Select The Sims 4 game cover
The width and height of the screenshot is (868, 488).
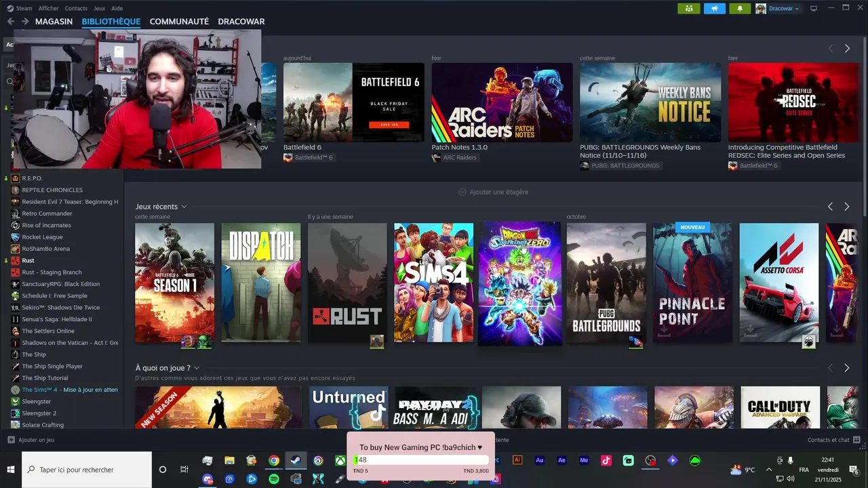tap(434, 283)
